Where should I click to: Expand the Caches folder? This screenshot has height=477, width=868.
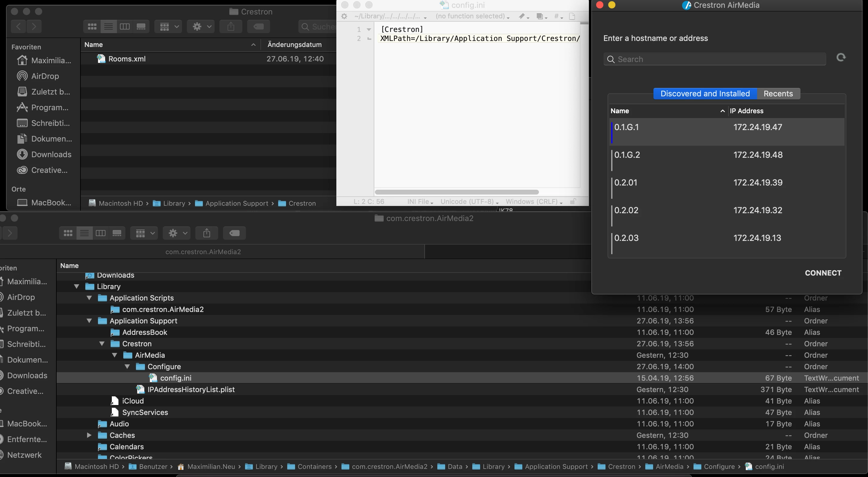click(x=89, y=435)
